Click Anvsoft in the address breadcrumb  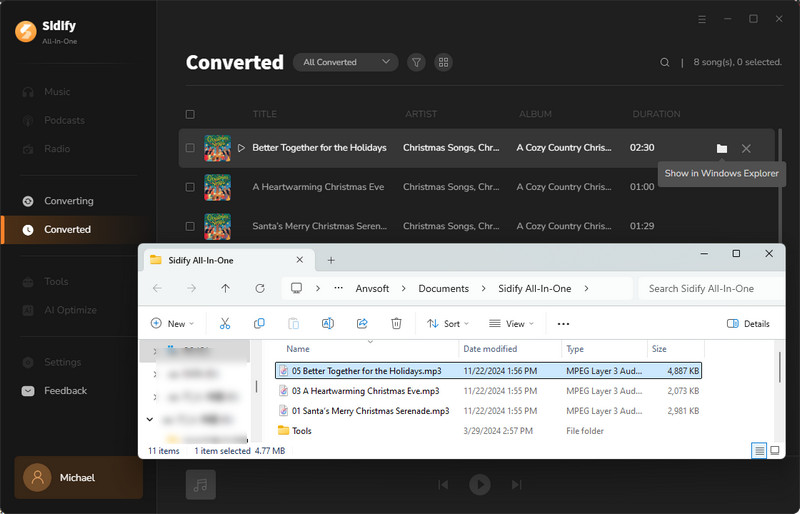click(372, 288)
